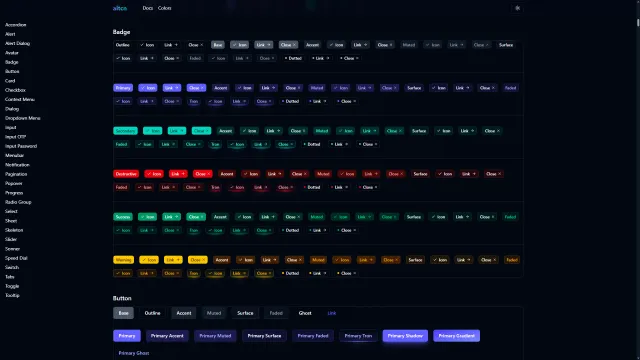Toggle the theme switch icon in header
Image resolution: width=640 pixels, height=360 pixels.
coord(517,8)
